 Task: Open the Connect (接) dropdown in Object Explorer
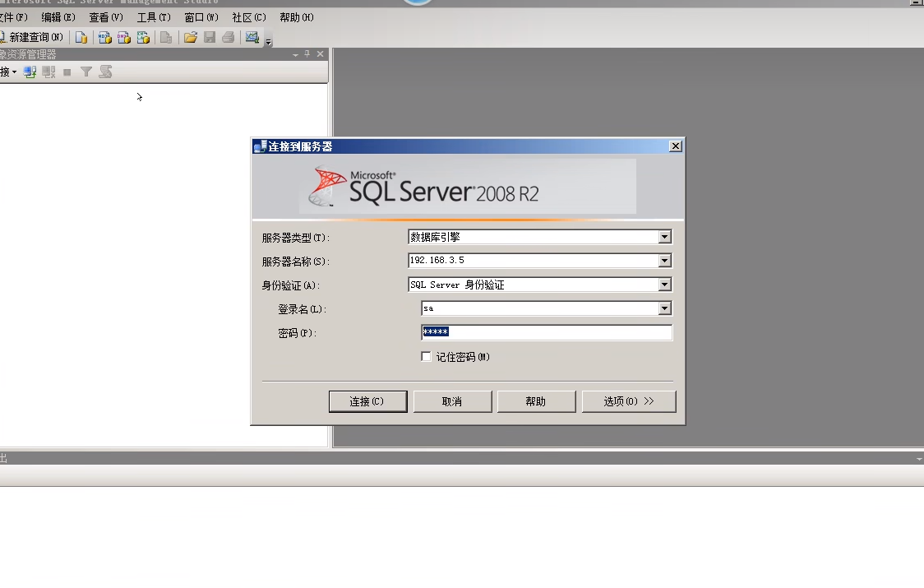[x=8, y=72]
